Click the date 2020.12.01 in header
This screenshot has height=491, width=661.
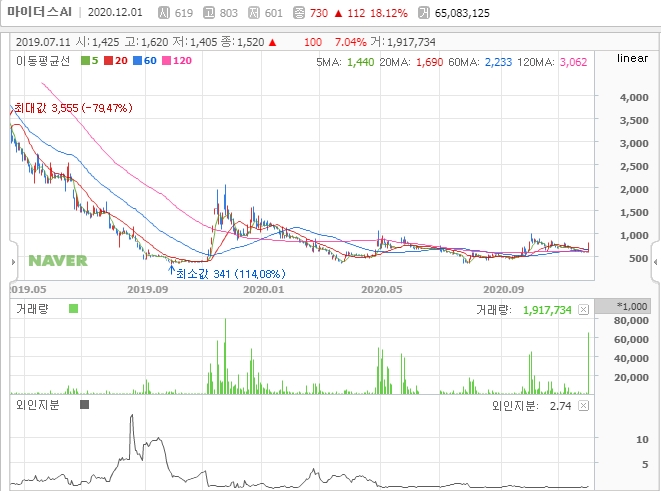point(115,12)
